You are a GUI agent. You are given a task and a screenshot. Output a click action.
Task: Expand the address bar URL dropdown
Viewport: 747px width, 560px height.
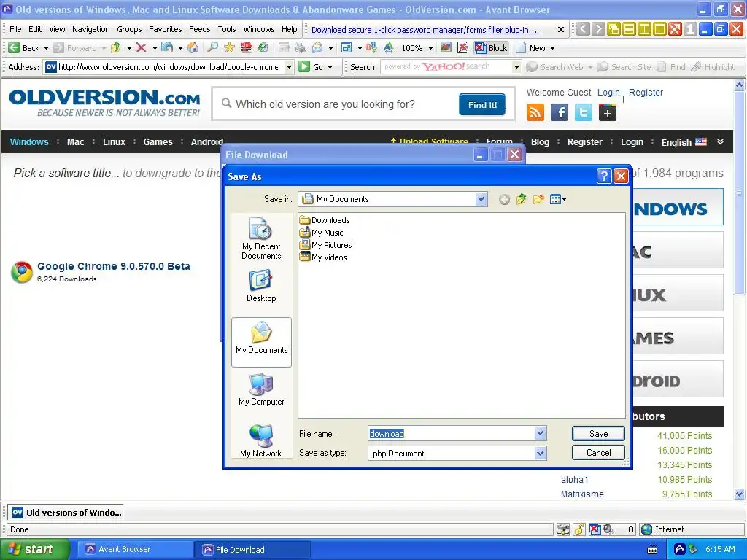point(289,67)
